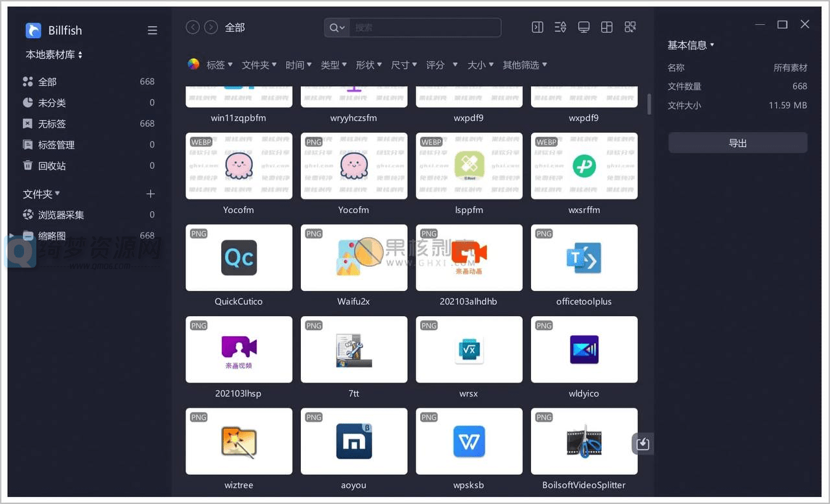Select the Waifu2x thumbnail
The width and height of the screenshot is (830, 504).
click(x=353, y=258)
